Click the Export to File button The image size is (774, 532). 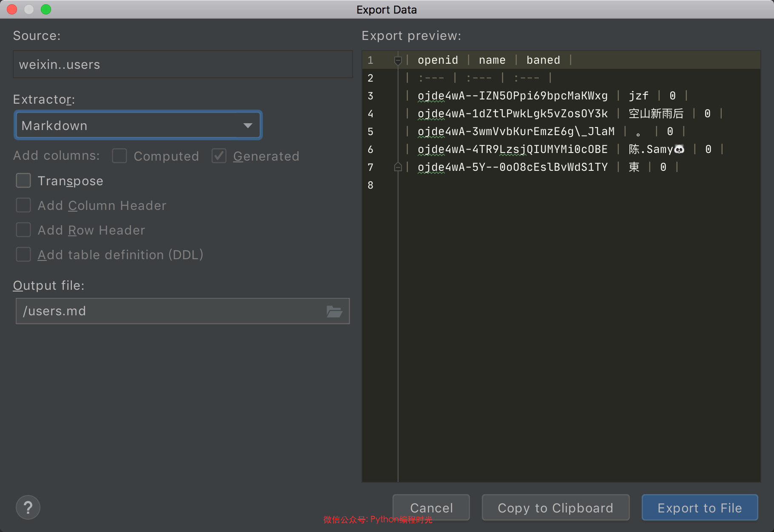coord(699,508)
